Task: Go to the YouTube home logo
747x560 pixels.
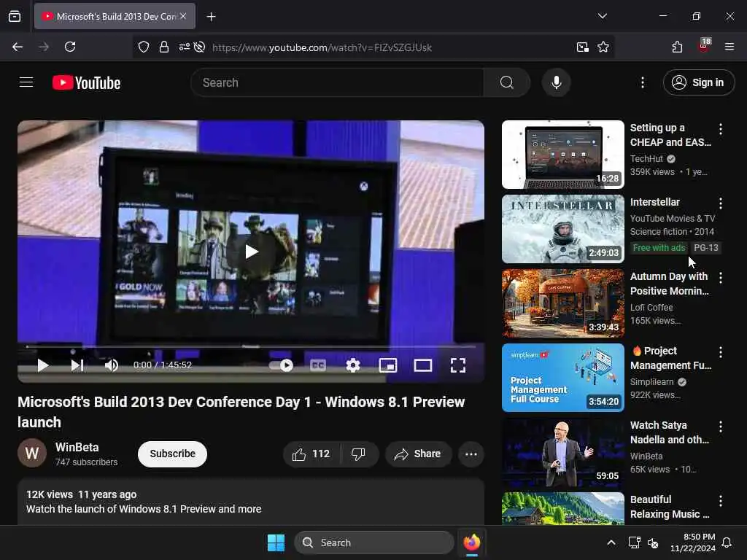Action: pos(86,83)
